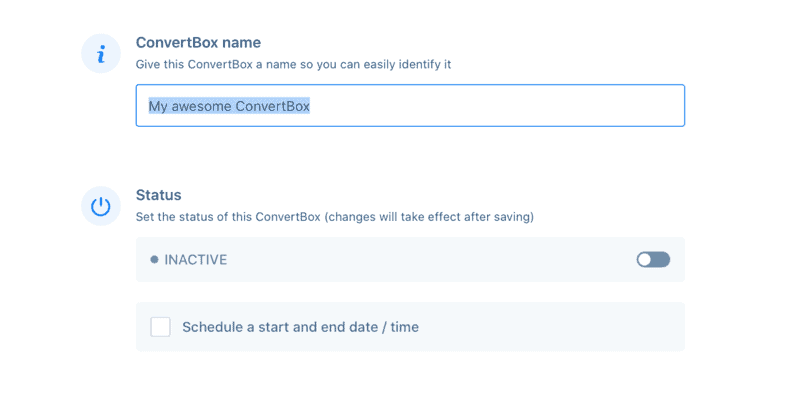Click the highlighted 'My awesome ConvertBox' text
800x408 pixels.
click(229, 106)
